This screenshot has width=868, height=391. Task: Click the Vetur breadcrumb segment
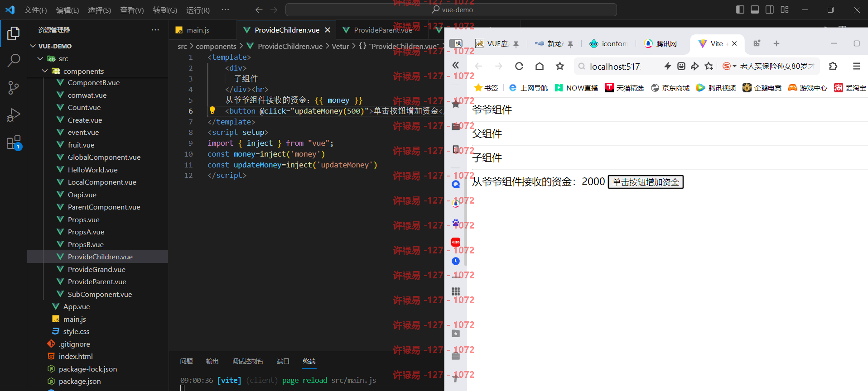coord(340,46)
